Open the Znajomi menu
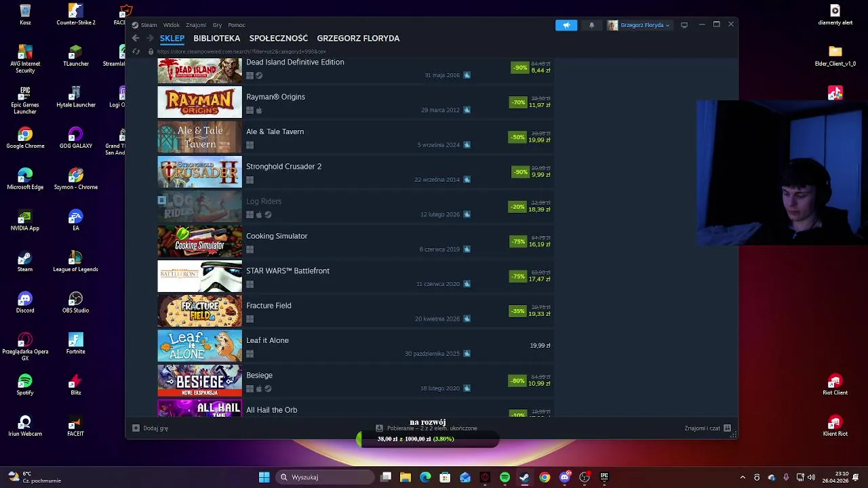The image size is (868, 488). [x=196, y=25]
